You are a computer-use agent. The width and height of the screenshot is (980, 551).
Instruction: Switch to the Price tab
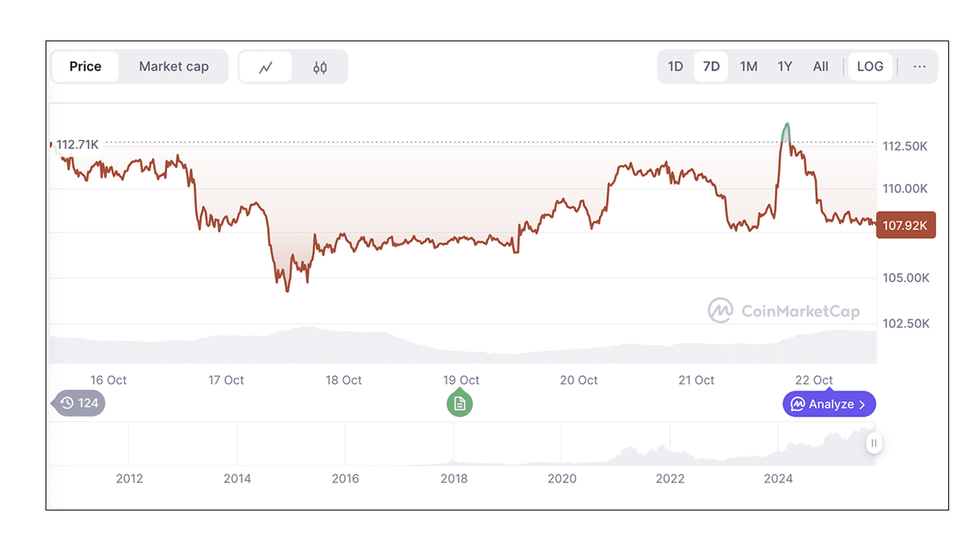[x=85, y=67]
